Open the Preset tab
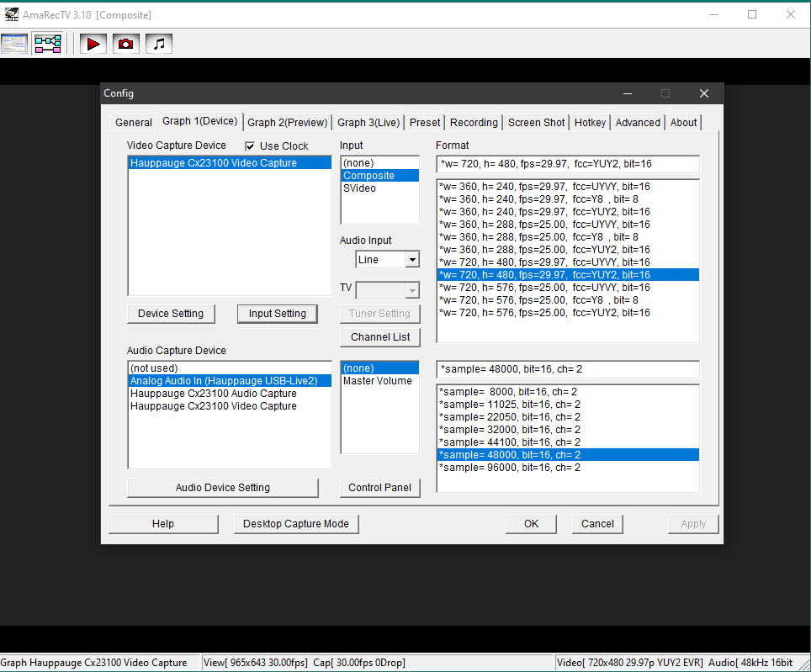Image resolution: width=811 pixels, height=672 pixels. coord(425,123)
